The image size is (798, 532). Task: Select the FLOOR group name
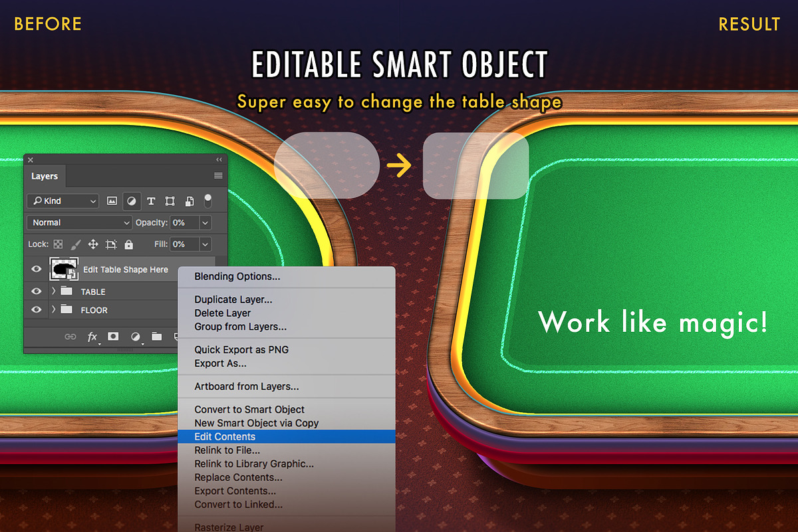pos(94,311)
